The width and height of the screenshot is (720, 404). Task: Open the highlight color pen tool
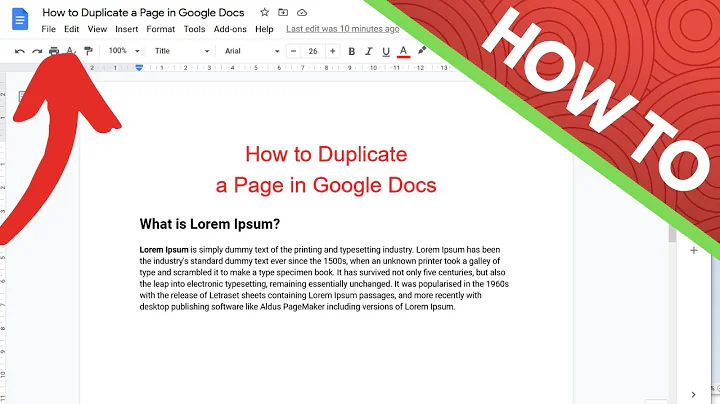[422, 50]
